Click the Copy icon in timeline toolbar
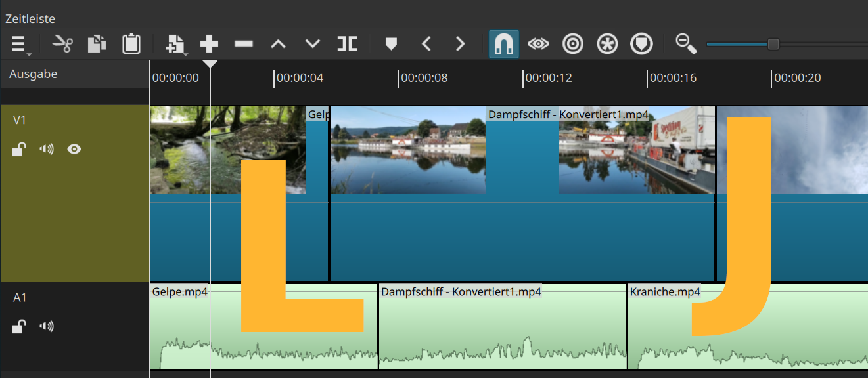 pyautogui.click(x=97, y=44)
